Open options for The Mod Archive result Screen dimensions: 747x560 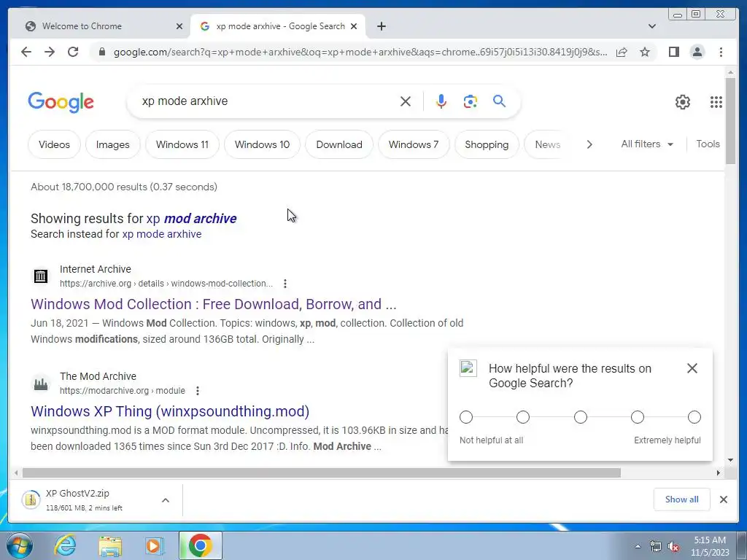(x=197, y=391)
